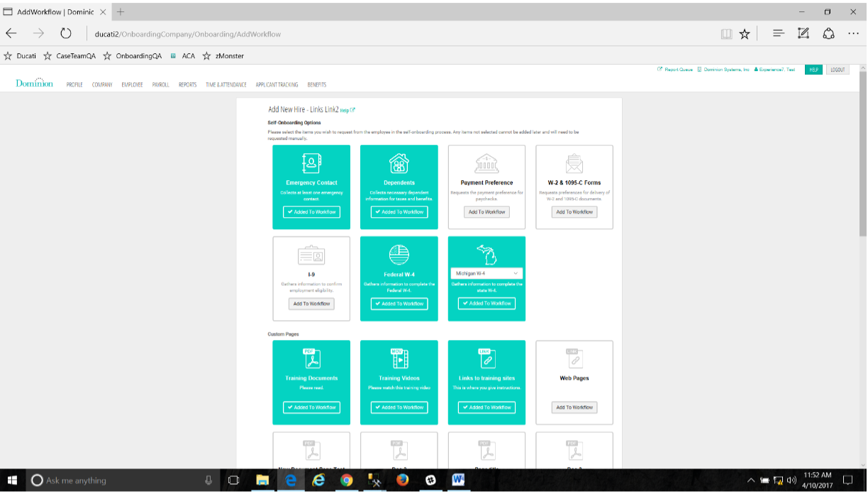This screenshot has height=494, width=868.
Task: Click the green HELP button
Action: click(813, 70)
